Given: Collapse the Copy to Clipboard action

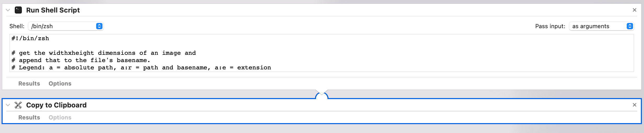Looking at the screenshot, I should click(x=8, y=105).
